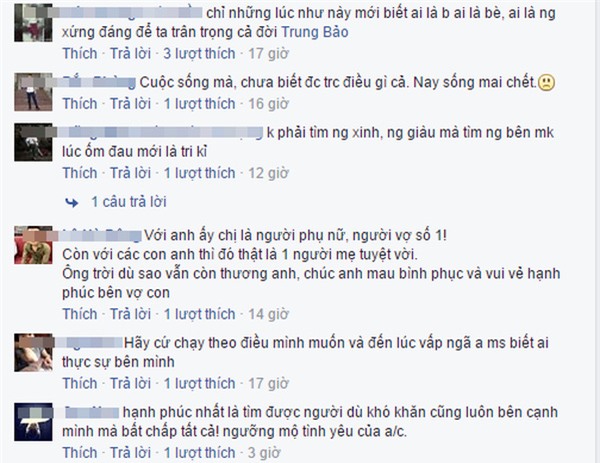Reply to the 16 giờ comment
This screenshot has width=600, height=463.
[x=130, y=104]
